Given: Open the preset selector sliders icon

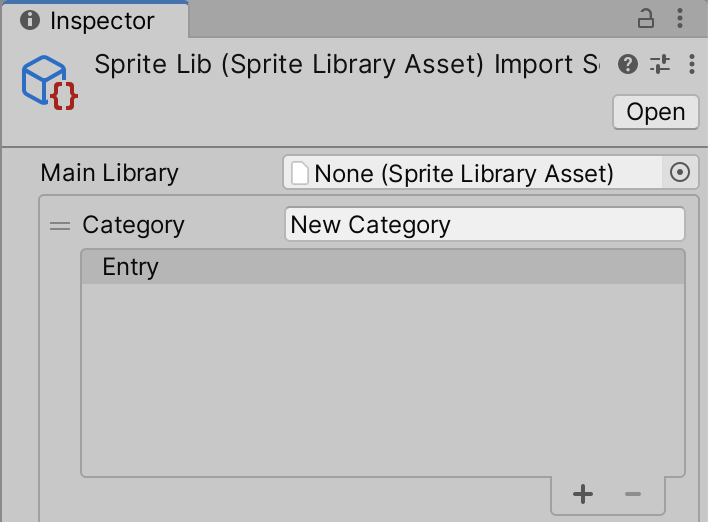Looking at the screenshot, I should 660,65.
